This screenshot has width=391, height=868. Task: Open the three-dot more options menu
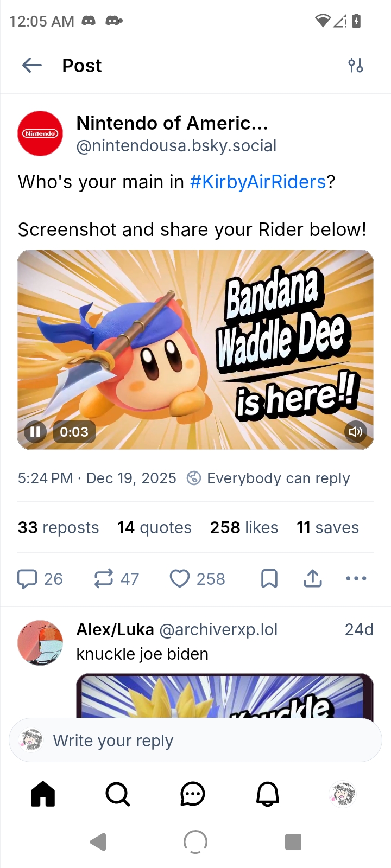356,579
